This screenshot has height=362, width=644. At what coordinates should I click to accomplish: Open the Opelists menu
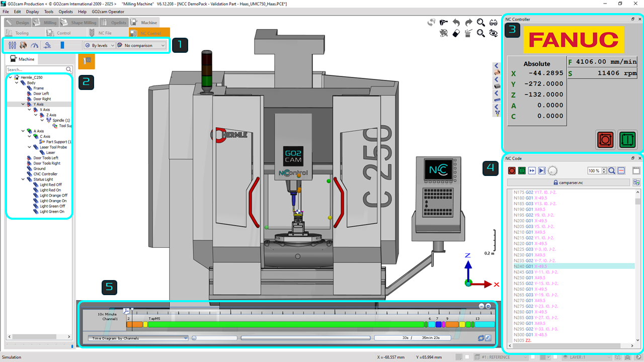65,12
